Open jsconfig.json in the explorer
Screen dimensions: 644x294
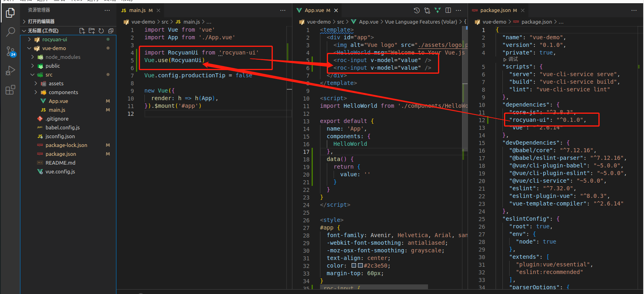tap(68, 137)
